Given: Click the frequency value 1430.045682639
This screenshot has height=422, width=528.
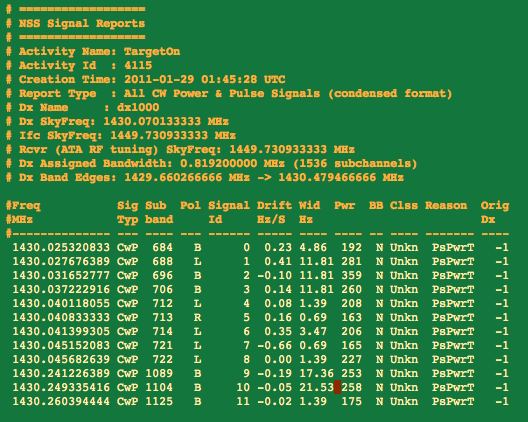Looking at the screenshot, I should point(61,359).
